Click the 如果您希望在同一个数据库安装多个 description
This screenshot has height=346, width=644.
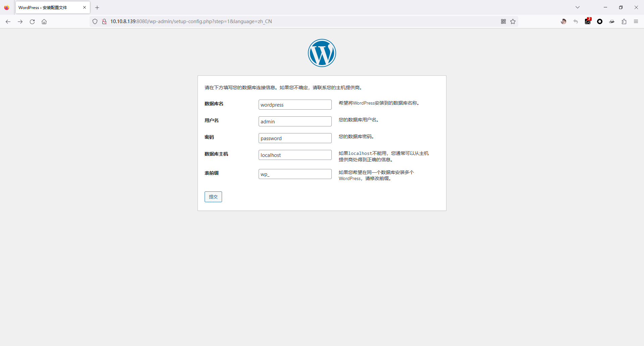[x=376, y=175]
